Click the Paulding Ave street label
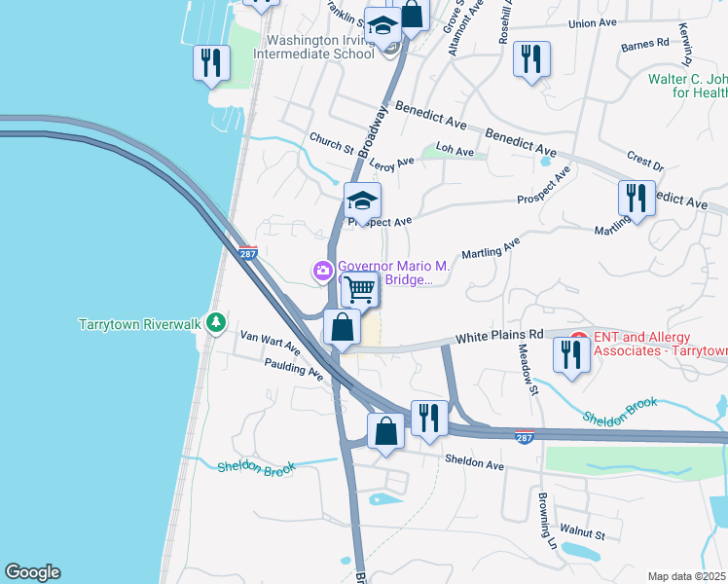Viewport: 728px width, 584px height. [294, 369]
